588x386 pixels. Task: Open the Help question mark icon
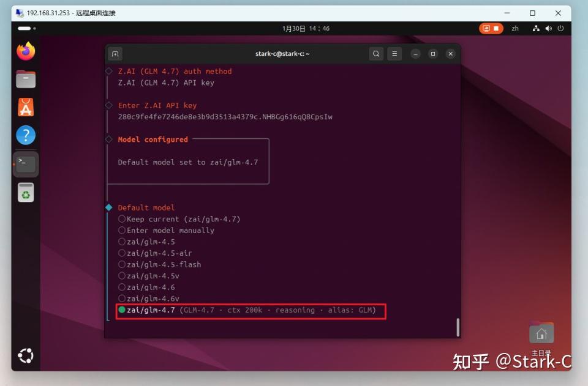pyautogui.click(x=26, y=135)
